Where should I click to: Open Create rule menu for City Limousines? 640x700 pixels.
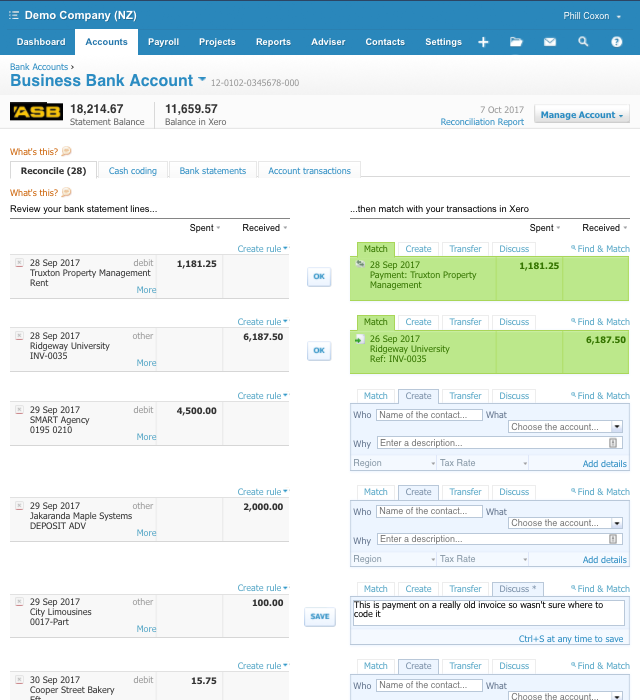click(263, 588)
